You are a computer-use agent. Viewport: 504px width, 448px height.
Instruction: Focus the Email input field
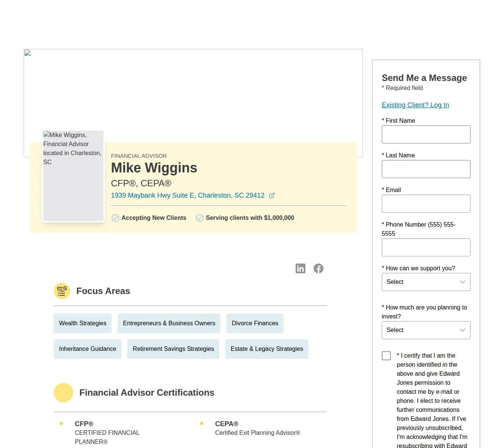coord(426,204)
